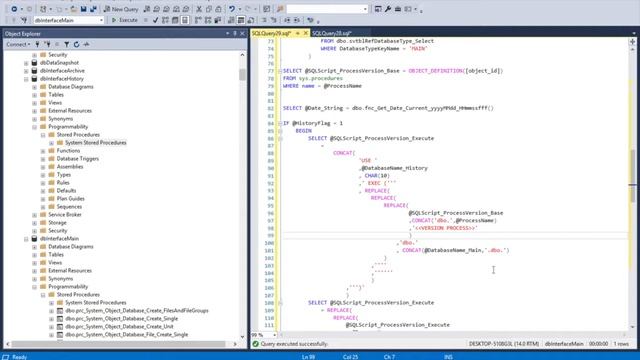This screenshot has height=360, width=640.
Task: Click the Object Explorer horizontal scrollbar
Action: (118, 344)
